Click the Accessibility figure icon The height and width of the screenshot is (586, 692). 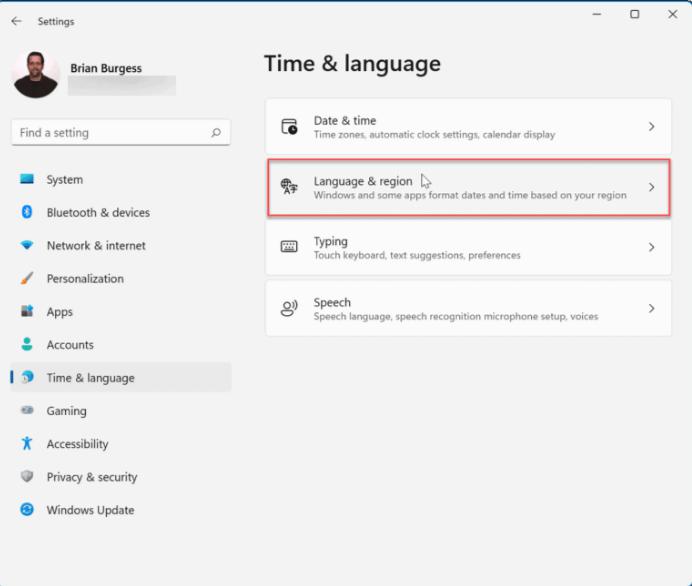[x=27, y=443]
